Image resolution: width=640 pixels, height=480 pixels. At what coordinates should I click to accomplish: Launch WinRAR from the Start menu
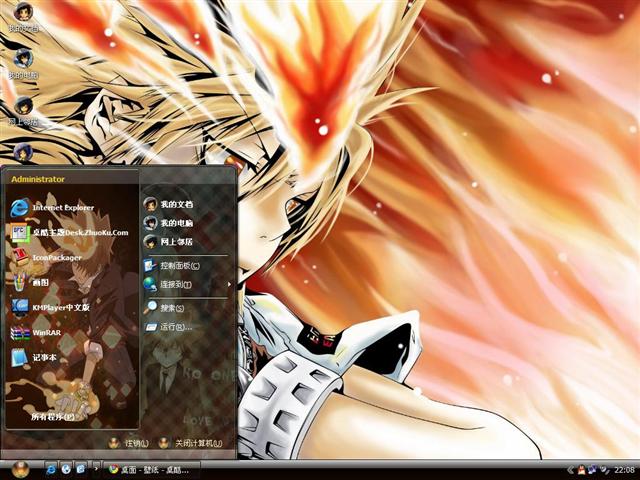point(36,333)
